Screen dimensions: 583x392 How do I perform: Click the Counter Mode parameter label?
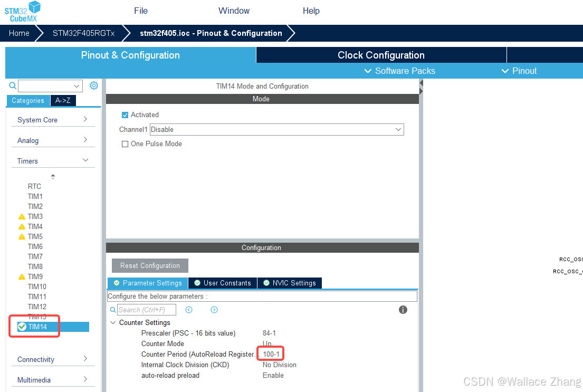coord(163,343)
